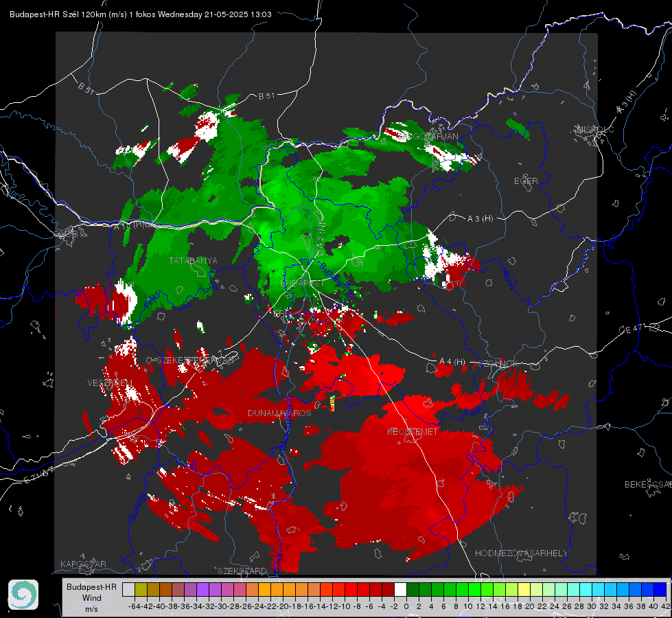672x618 pixels.
Task: Click the legend value label -64
Action: tap(135, 607)
